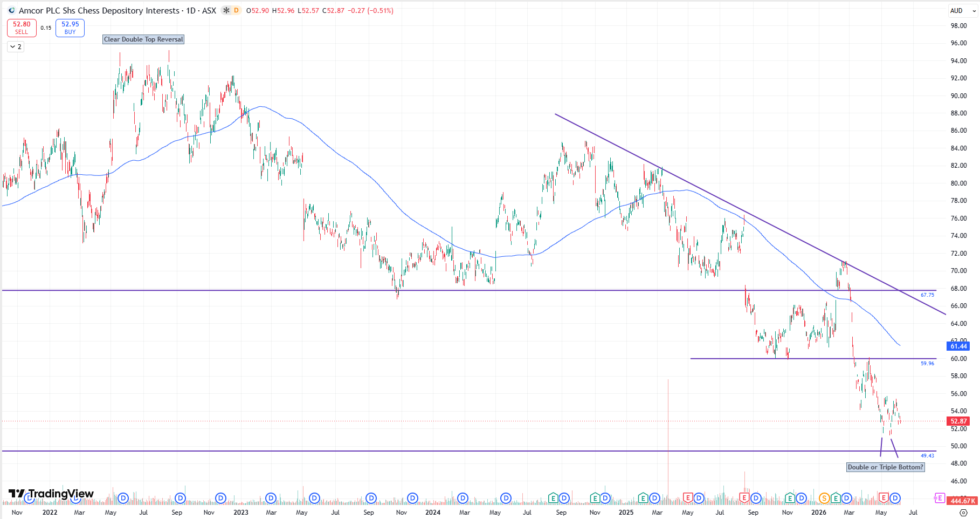
Task: Click the red earnings E marker near May 2025
Action: pos(688,498)
